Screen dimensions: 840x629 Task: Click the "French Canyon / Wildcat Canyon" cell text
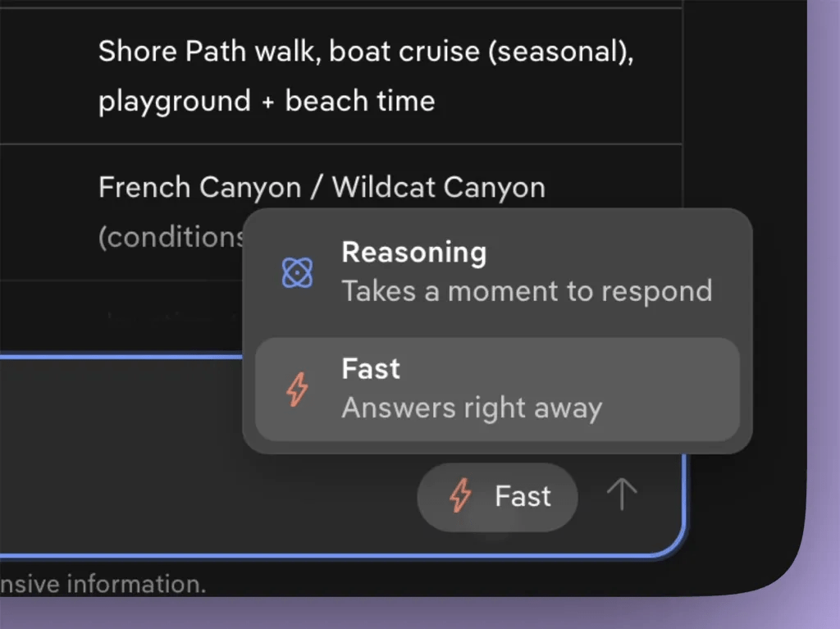coord(322,188)
